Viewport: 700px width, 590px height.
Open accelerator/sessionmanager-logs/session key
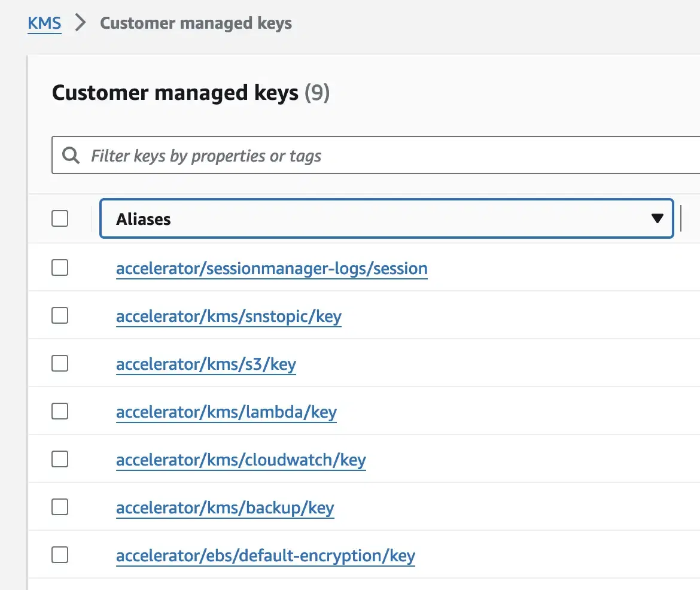click(272, 269)
